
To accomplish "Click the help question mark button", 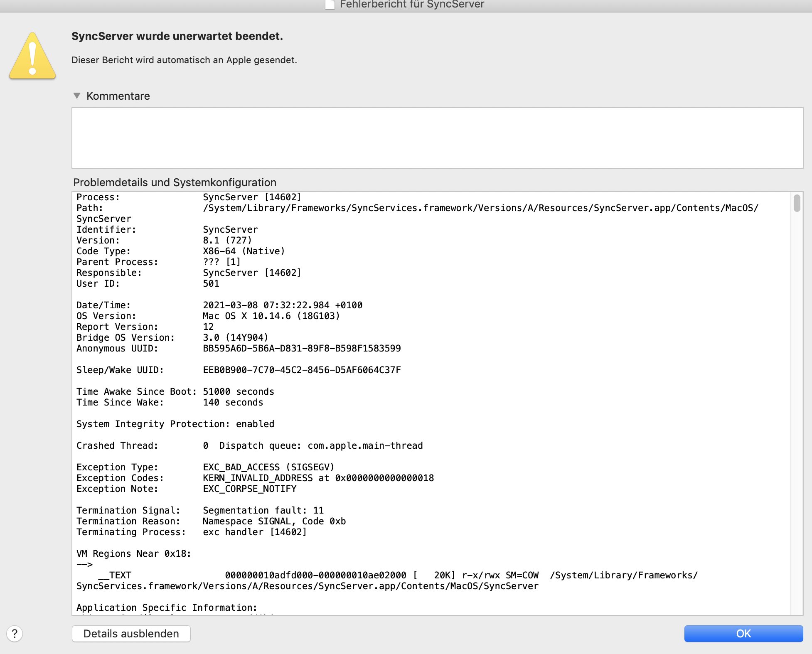I will [x=15, y=634].
